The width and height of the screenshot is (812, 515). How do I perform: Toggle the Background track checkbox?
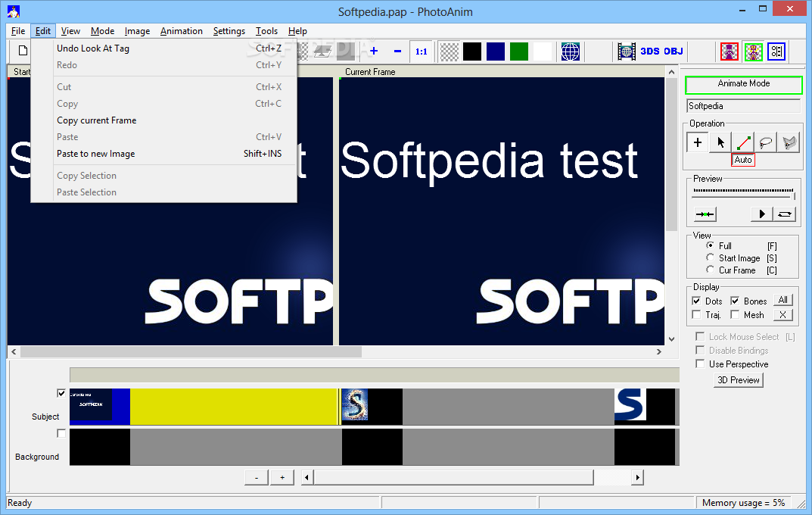pyautogui.click(x=61, y=433)
